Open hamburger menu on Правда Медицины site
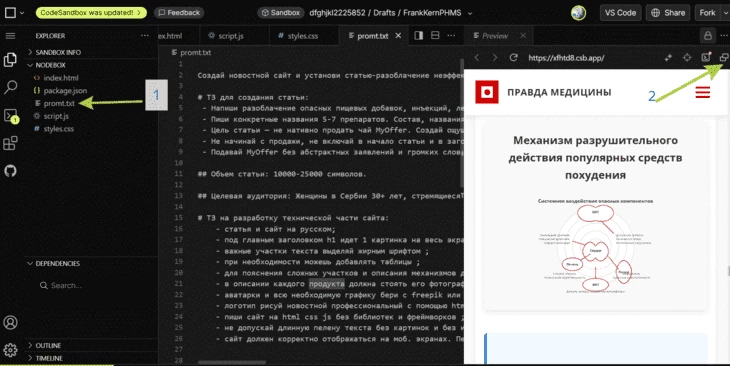Image resolution: width=730 pixels, height=366 pixels. coord(703,92)
